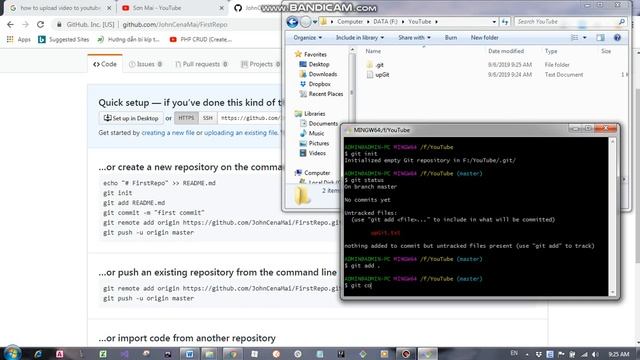The width and height of the screenshot is (640, 360).
Task: Open Explorer recent locations dropdown arrow
Action: coord(315,22)
